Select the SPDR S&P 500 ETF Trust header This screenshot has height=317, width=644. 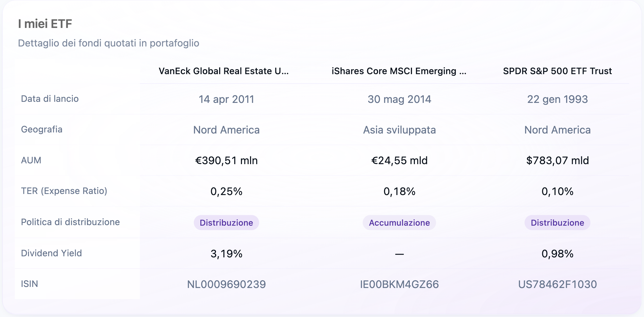557,71
